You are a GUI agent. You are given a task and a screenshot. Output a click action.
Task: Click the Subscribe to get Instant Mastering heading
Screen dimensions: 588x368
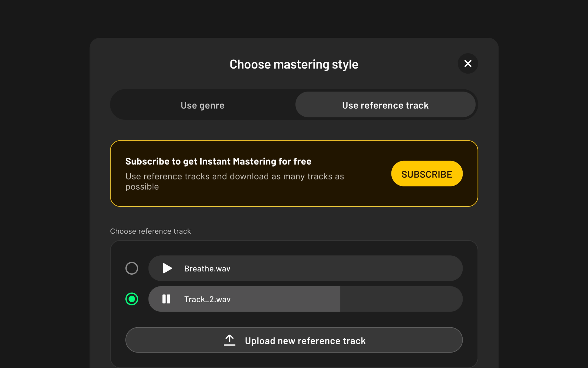coord(218,161)
